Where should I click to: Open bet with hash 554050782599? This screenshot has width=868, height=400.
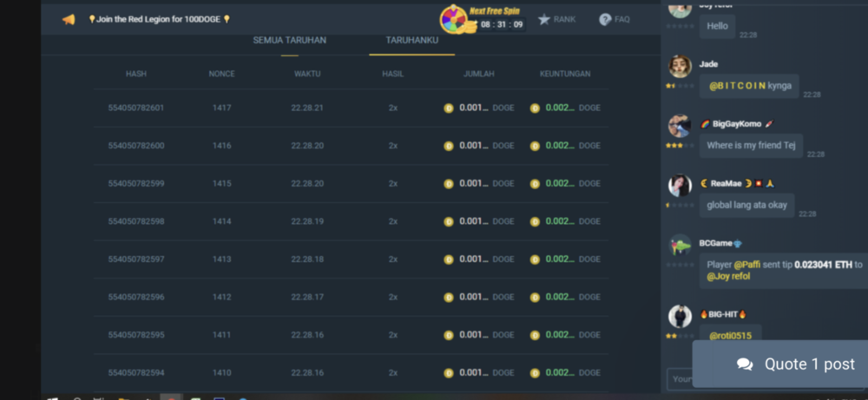(136, 184)
